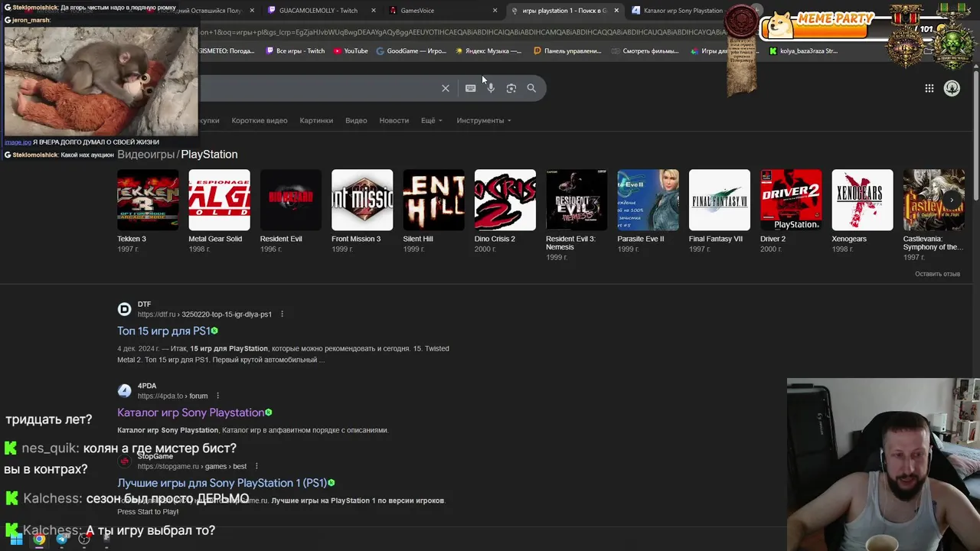Select the 'Новости' search filter
Screen dimensions: 980x551
pos(394,120)
